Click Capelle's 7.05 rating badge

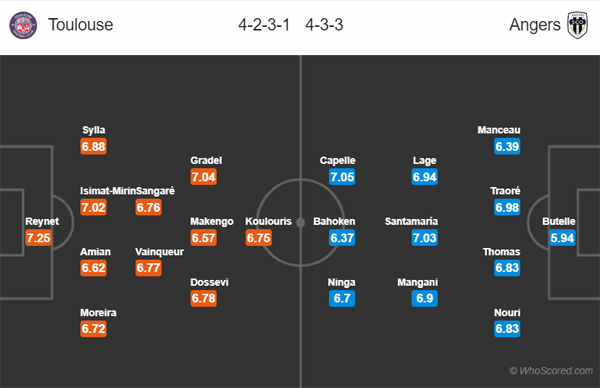342,177
